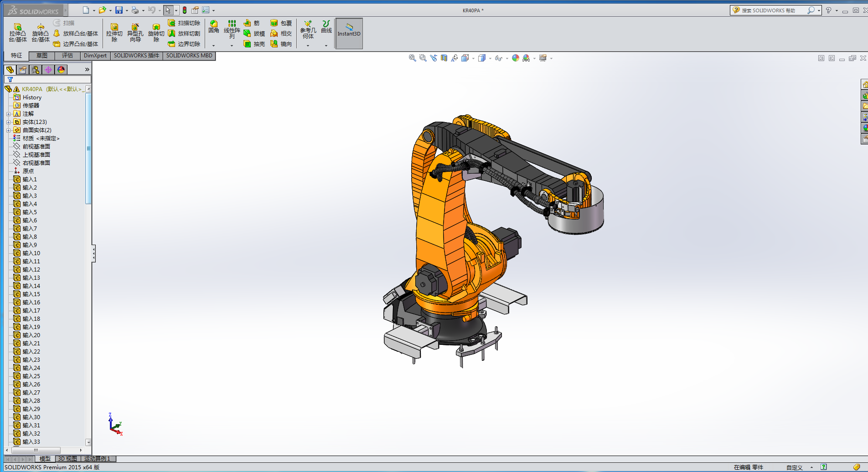Switch to the 草图 sketch tab
The width and height of the screenshot is (868, 472).
tap(42, 56)
